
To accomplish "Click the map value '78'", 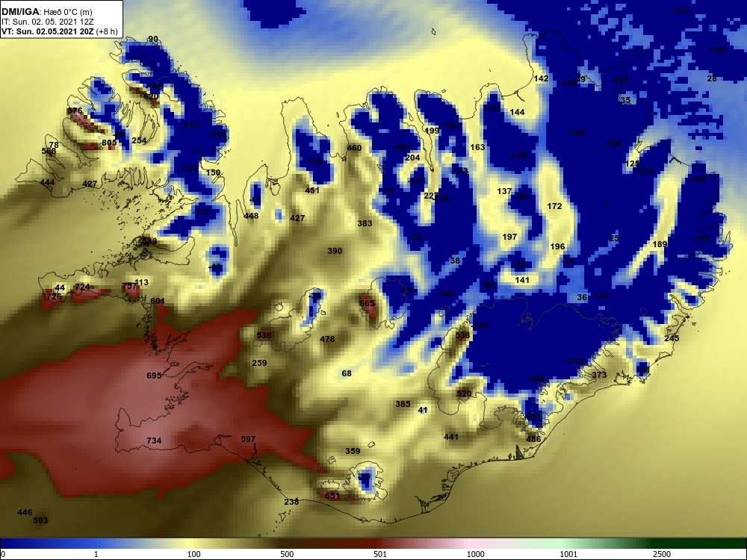I will 54,146.
